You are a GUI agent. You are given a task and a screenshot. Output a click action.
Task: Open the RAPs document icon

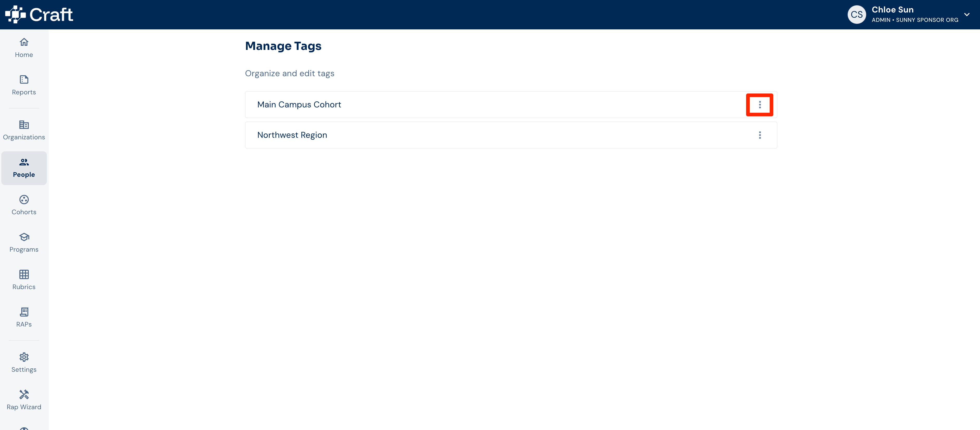[x=24, y=312]
